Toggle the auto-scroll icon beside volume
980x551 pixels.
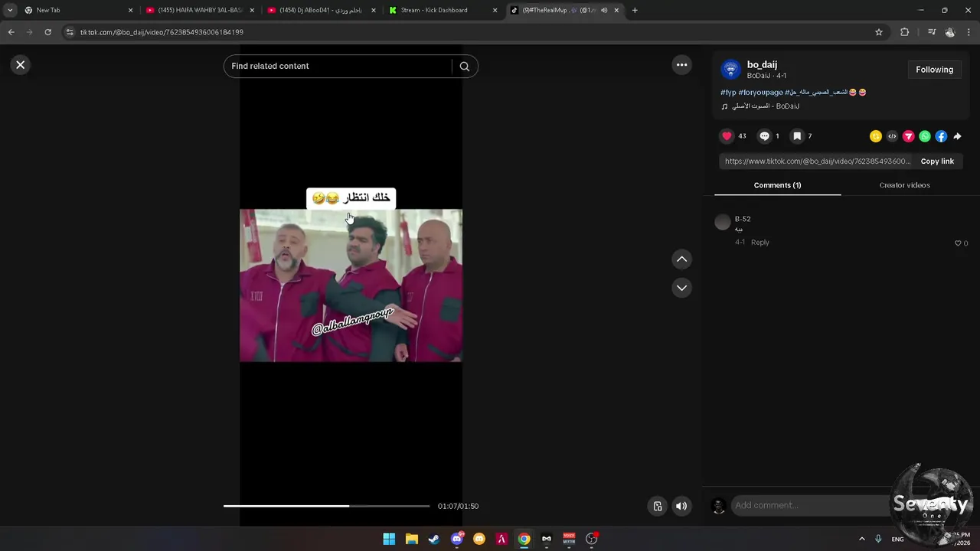coord(657,506)
